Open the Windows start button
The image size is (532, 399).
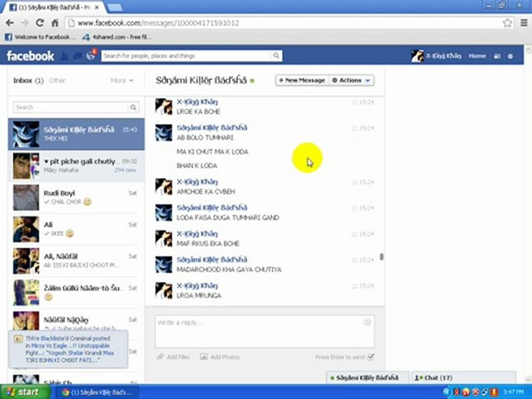coord(23,392)
